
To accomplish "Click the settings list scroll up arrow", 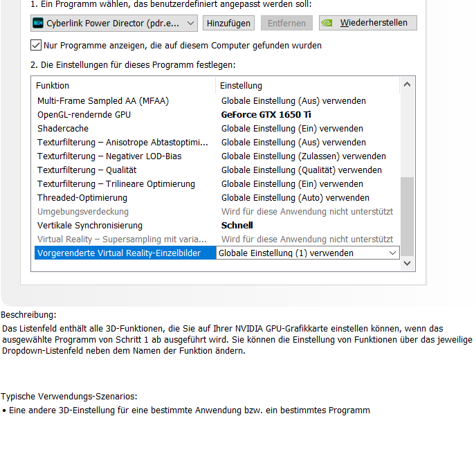I will [407, 84].
